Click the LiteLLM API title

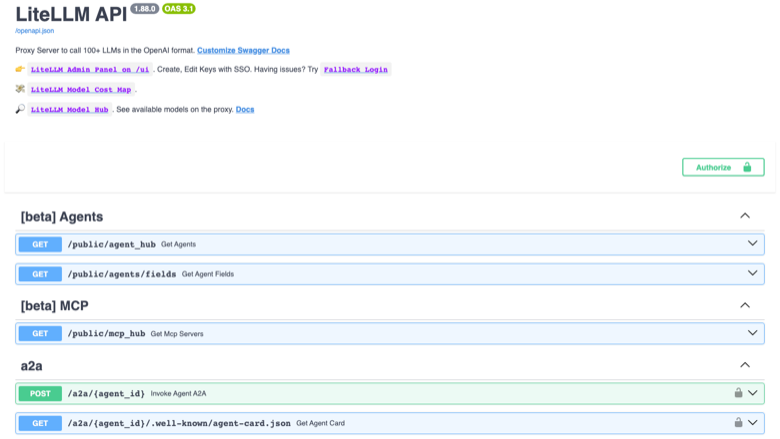pos(71,14)
